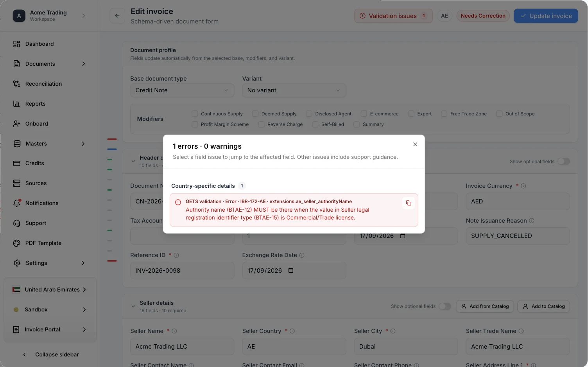
Task: Click the Reference ID info icon
Action: [176, 255]
